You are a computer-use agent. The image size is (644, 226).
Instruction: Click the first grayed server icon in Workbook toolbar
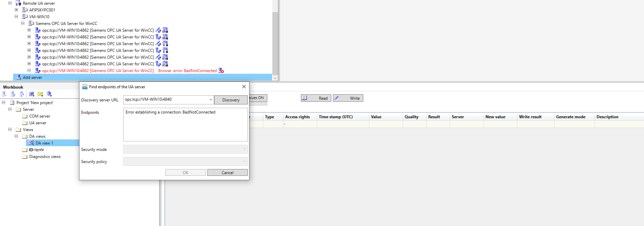tap(4, 94)
